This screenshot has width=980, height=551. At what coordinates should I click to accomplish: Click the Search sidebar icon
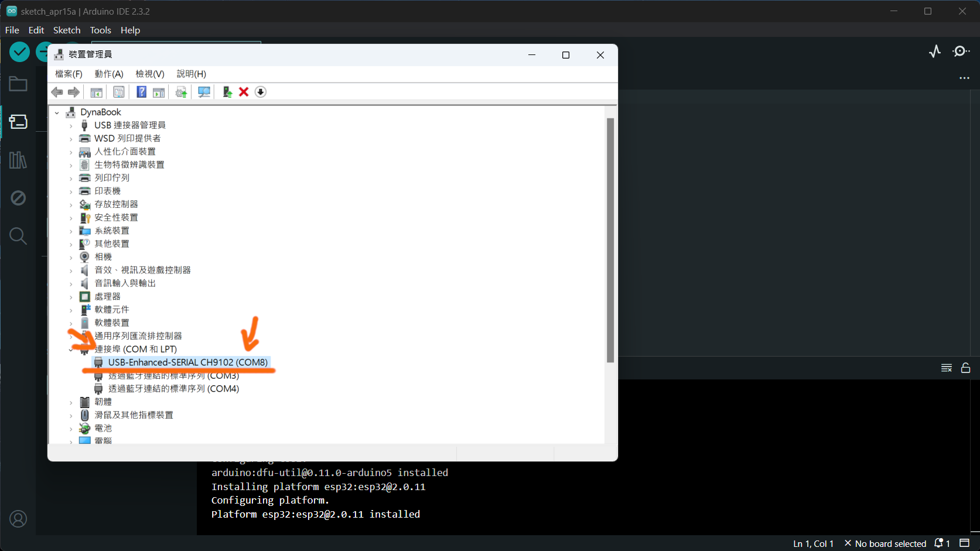(18, 236)
